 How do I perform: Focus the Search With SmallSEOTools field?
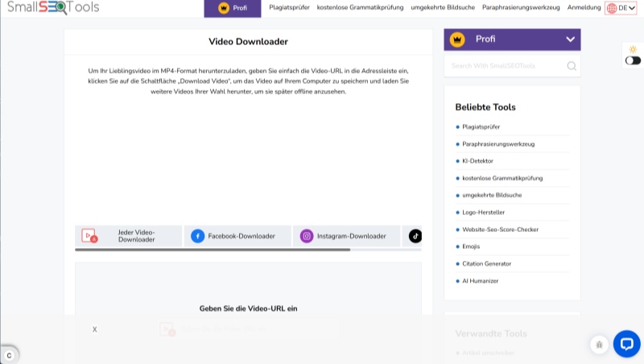[x=506, y=66]
